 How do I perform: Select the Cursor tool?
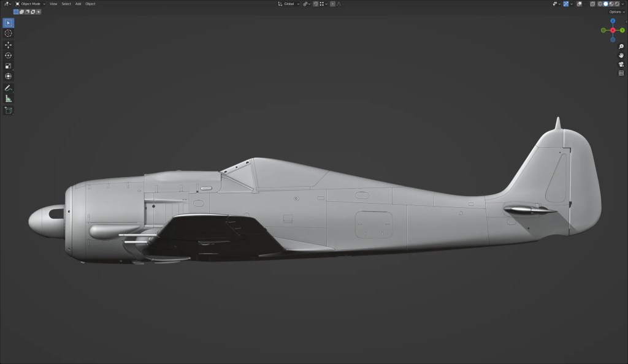(x=9, y=33)
